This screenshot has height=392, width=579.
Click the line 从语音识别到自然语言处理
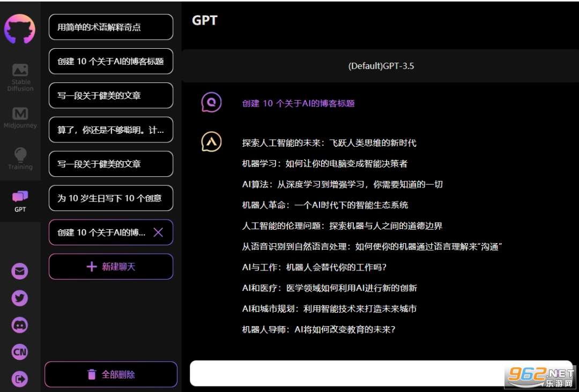[372, 246]
